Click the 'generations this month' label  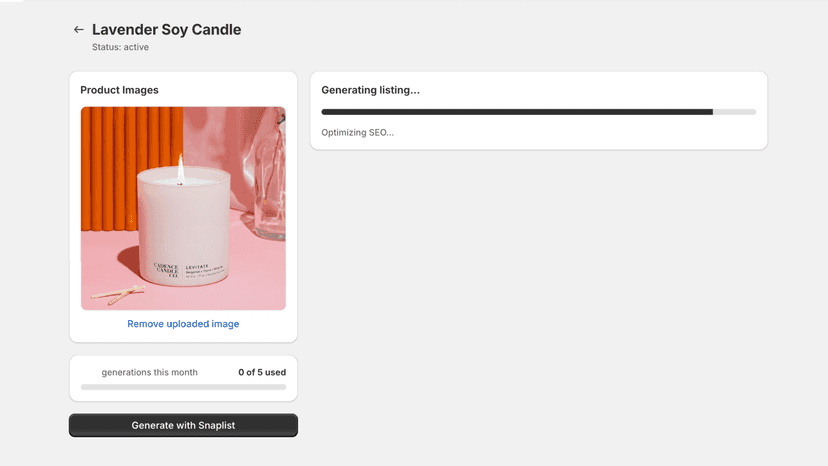[x=149, y=372]
